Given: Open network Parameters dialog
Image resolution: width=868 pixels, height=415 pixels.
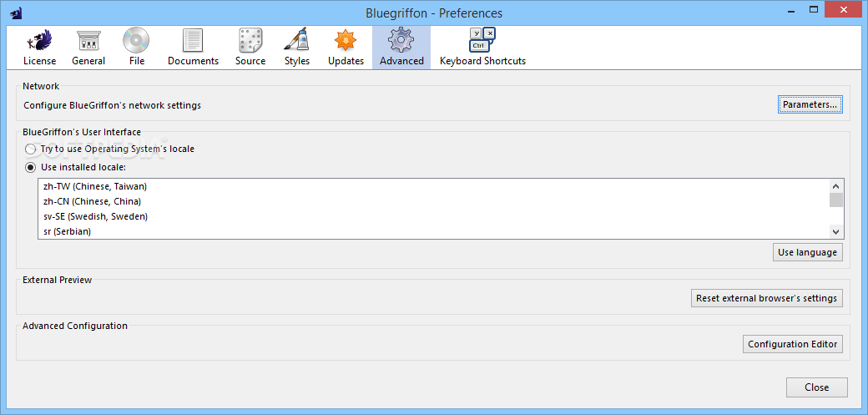Looking at the screenshot, I should (x=810, y=104).
